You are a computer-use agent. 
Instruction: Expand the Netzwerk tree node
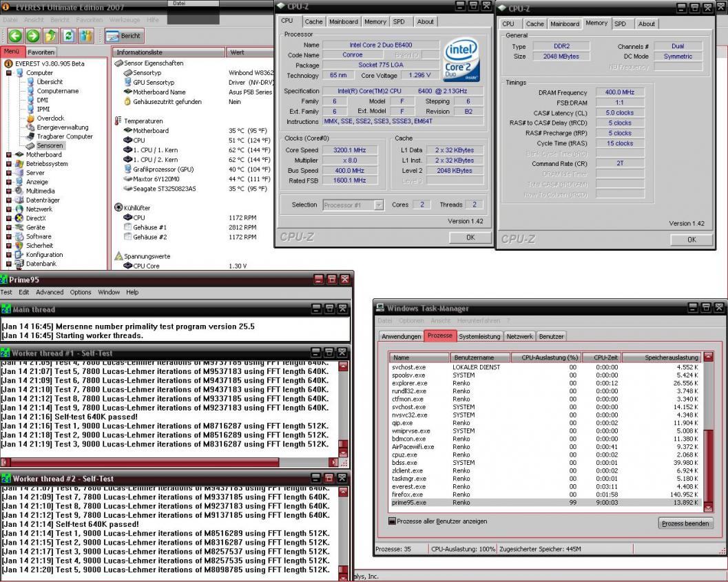click(x=9, y=209)
